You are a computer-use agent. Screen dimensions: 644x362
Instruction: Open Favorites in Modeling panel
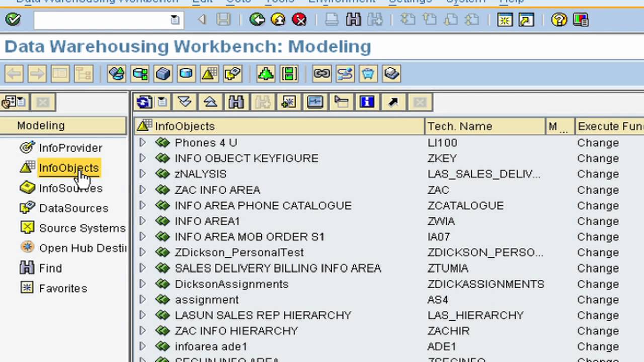click(x=63, y=289)
